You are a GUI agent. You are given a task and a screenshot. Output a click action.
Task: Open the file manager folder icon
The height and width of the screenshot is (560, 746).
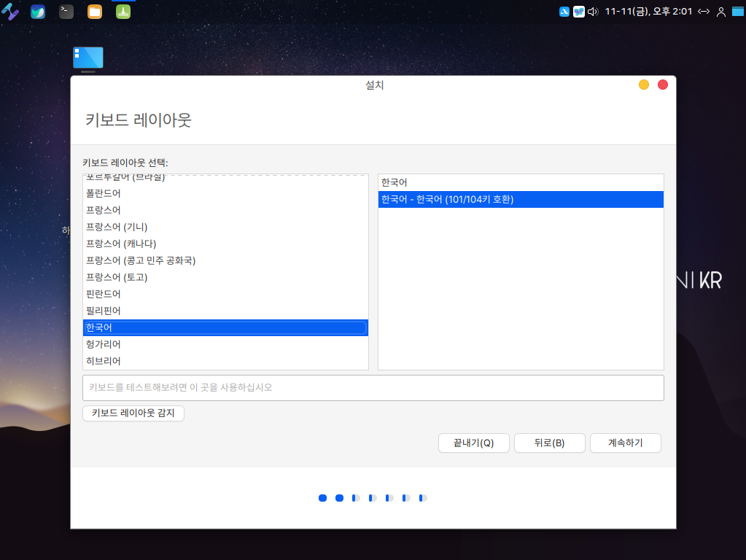pos(95,12)
